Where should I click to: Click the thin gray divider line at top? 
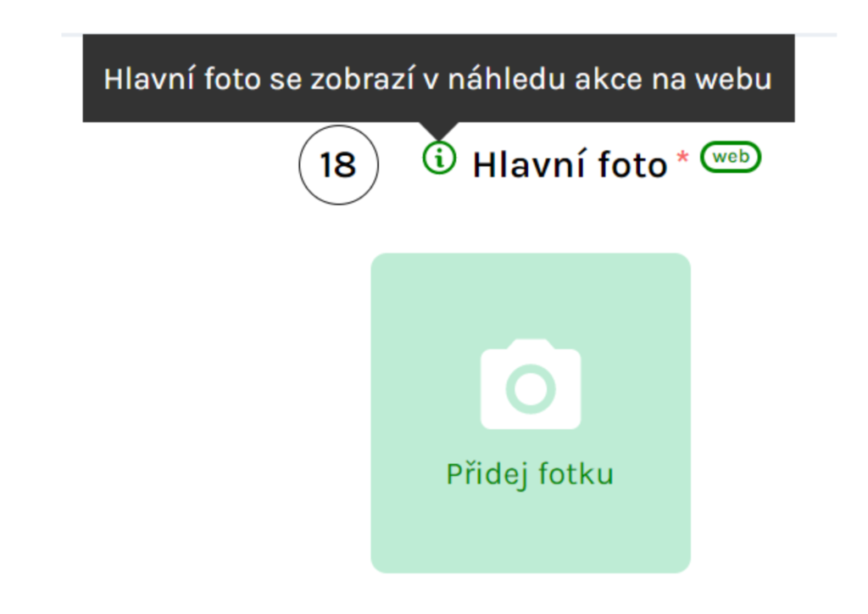[x=449, y=35]
